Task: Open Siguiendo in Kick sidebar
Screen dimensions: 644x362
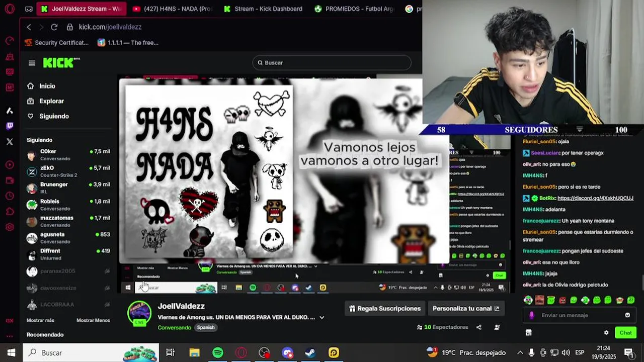Action: pyautogui.click(x=48, y=116)
